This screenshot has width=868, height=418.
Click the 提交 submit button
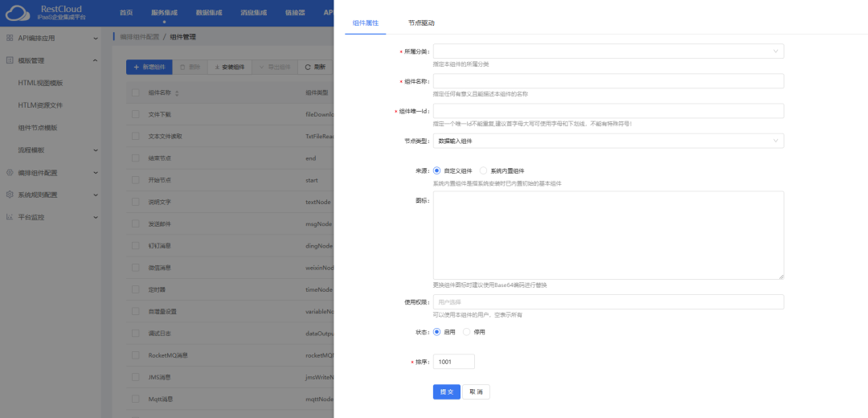tap(446, 391)
